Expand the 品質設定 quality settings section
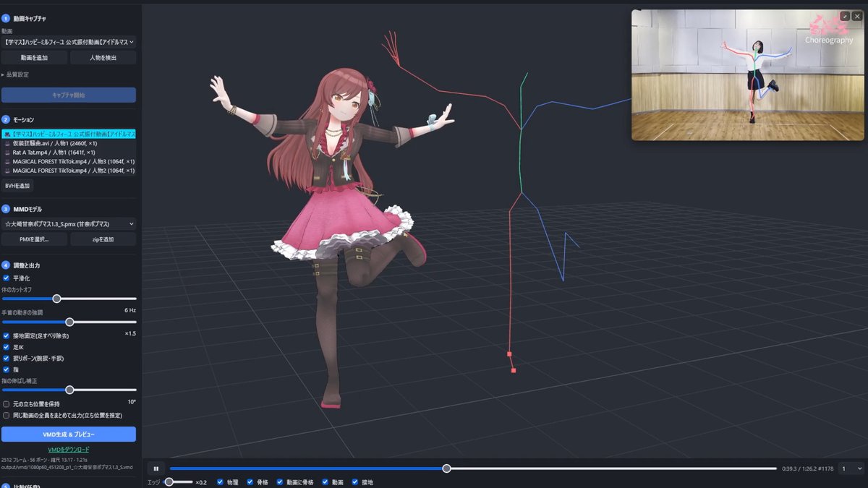Image resolution: width=868 pixels, height=488 pixels. [16, 74]
